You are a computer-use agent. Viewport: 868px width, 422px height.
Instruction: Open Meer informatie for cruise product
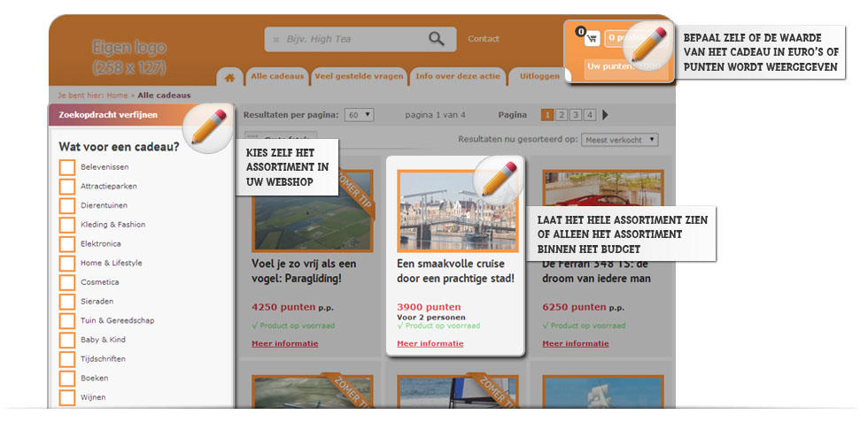pyautogui.click(x=430, y=343)
